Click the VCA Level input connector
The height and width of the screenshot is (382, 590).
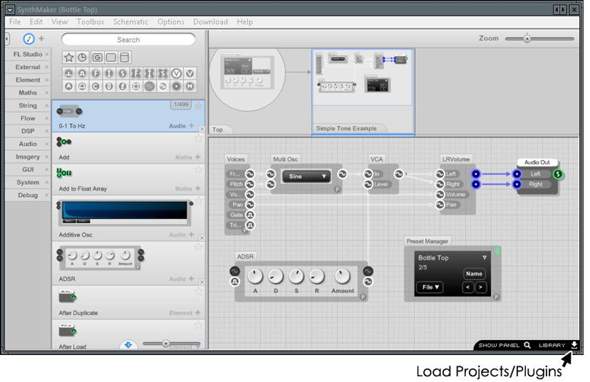368,184
